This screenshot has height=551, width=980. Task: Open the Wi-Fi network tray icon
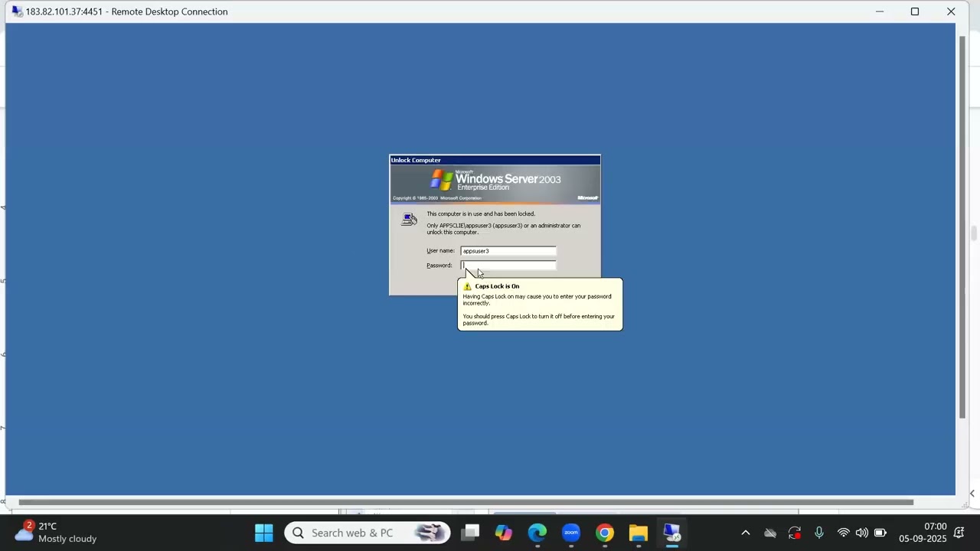pyautogui.click(x=843, y=533)
